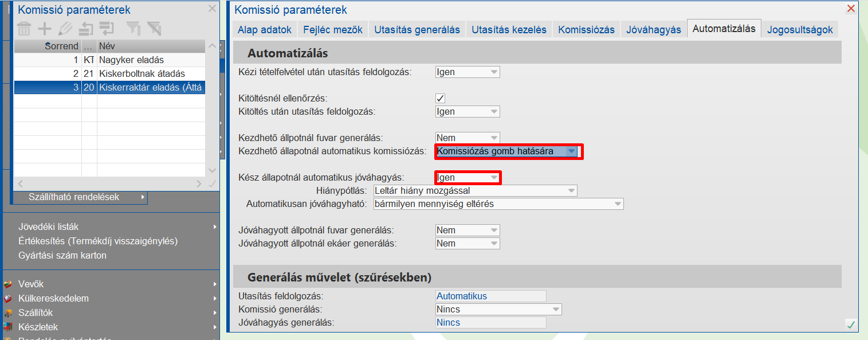Close the Komissió paraméterek detail window
The image size is (868, 340).
(x=851, y=9)
